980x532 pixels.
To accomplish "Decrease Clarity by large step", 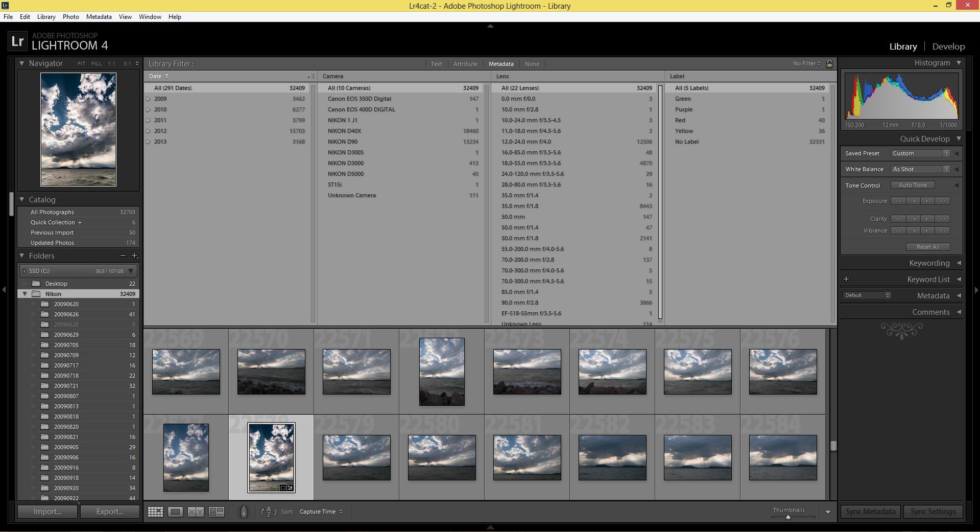I will [x=898, y=219].
